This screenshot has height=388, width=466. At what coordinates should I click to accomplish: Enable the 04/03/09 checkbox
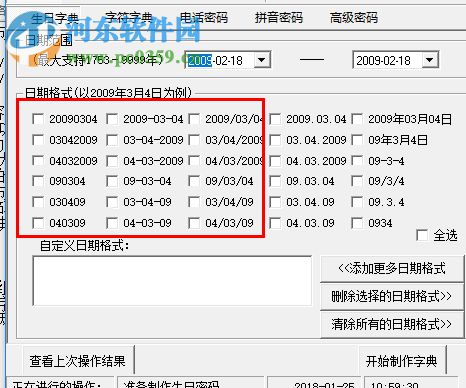[194, 223]
